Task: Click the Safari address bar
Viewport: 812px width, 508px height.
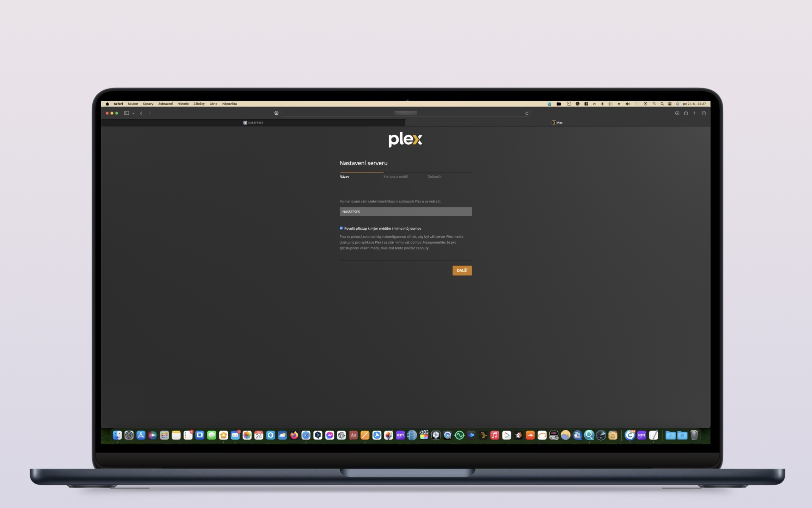Action: click(405, 113)
